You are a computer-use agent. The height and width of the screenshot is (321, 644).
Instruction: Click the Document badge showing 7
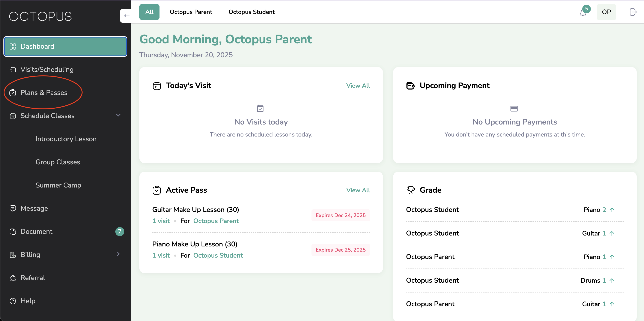tap(119, 231)
